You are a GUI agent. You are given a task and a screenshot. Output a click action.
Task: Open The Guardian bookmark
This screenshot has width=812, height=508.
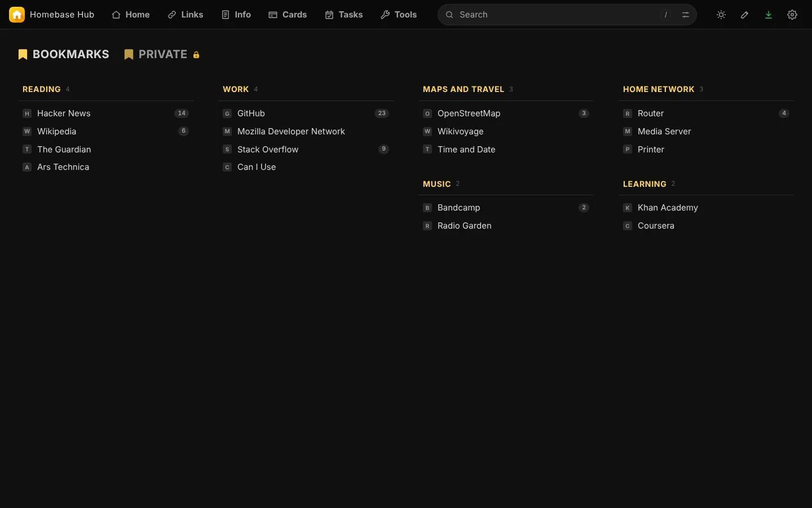106,149
